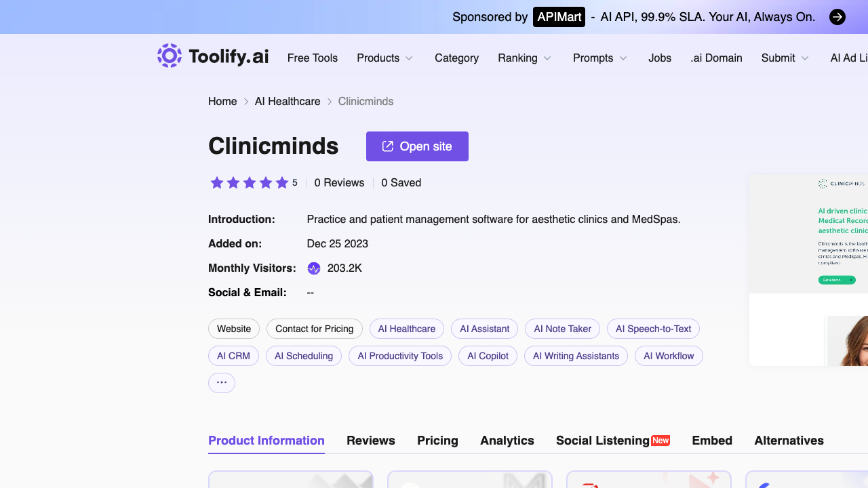
Task: Click the AI CRM tag
Action: 233,356
